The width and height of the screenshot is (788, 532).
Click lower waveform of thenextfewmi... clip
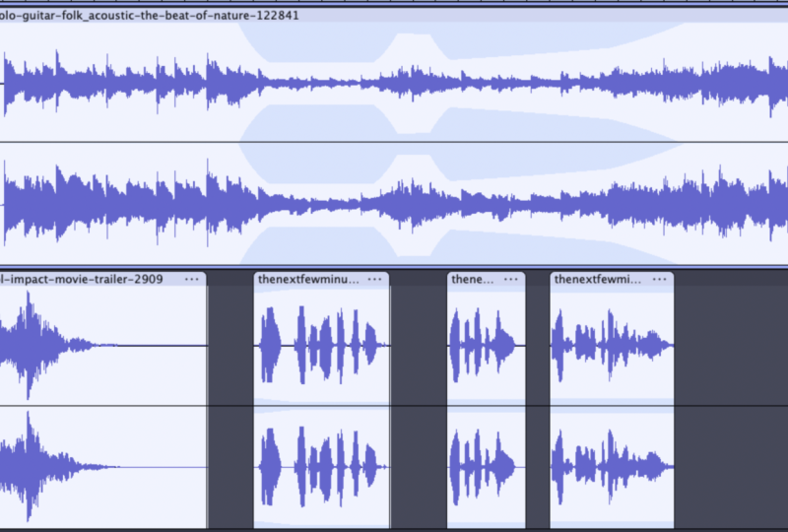coord(612,467)
